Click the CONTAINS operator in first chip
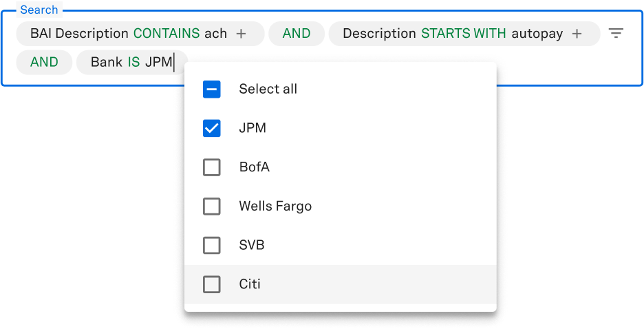 pyautogui.click(x=166, y=34)
